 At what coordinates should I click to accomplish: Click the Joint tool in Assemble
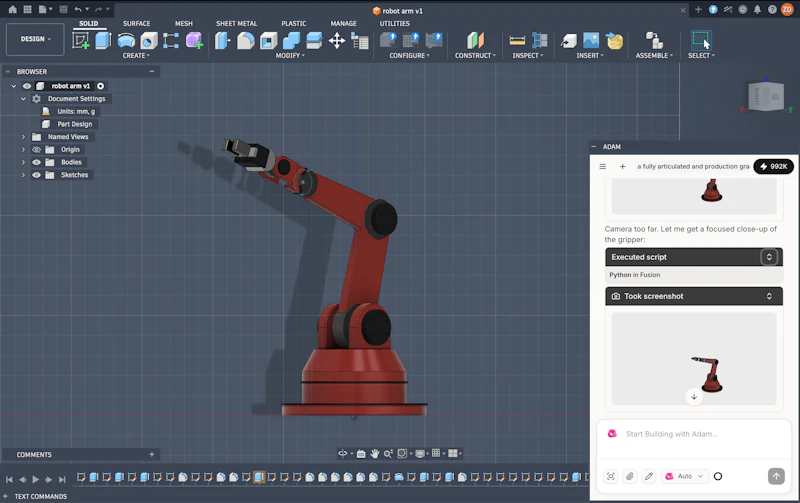[x=654, y=40]
